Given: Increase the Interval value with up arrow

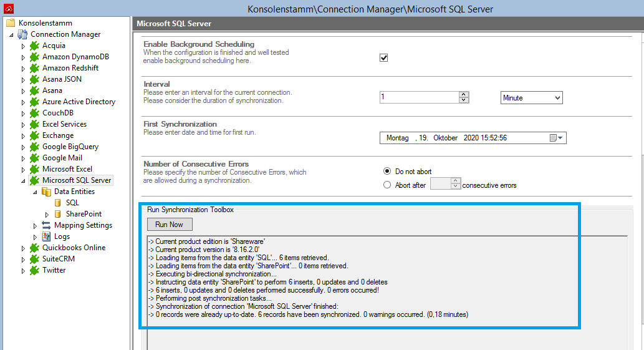Looking at the screenshot, I should coord(463,95).
